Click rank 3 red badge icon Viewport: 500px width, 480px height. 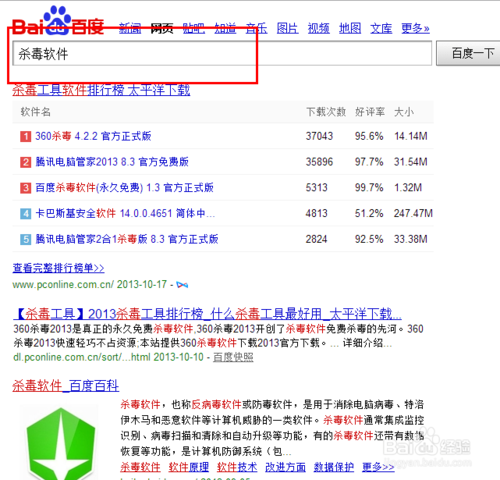tap(25, 188)
